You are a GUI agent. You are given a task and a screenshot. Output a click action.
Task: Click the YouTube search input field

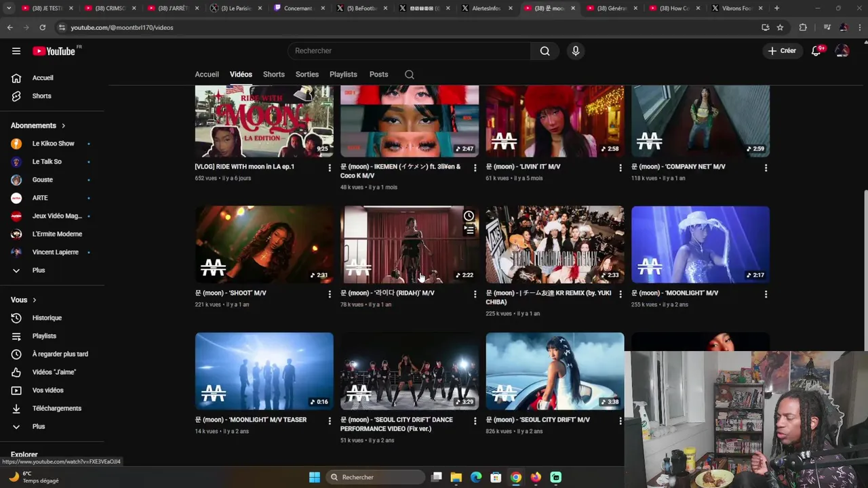[410, 51]
